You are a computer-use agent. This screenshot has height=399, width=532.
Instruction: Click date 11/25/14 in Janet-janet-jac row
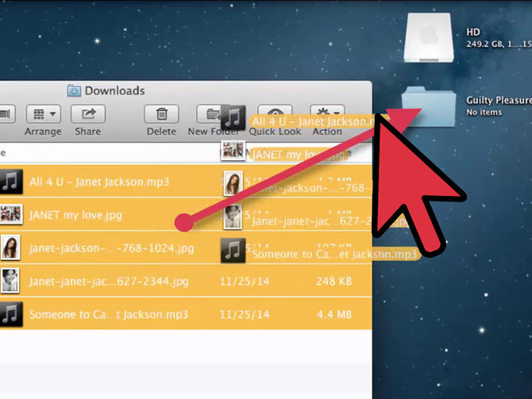[245, 281]
